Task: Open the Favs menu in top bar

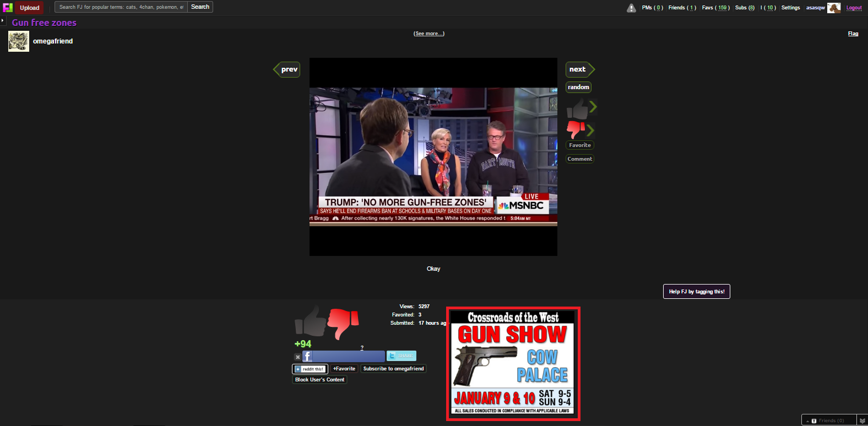Action: [715, 8]
